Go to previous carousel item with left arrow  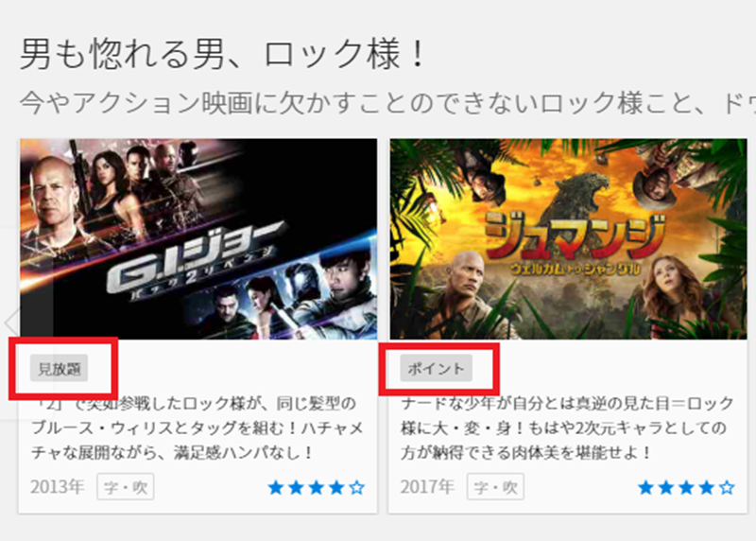coord(10,323)
